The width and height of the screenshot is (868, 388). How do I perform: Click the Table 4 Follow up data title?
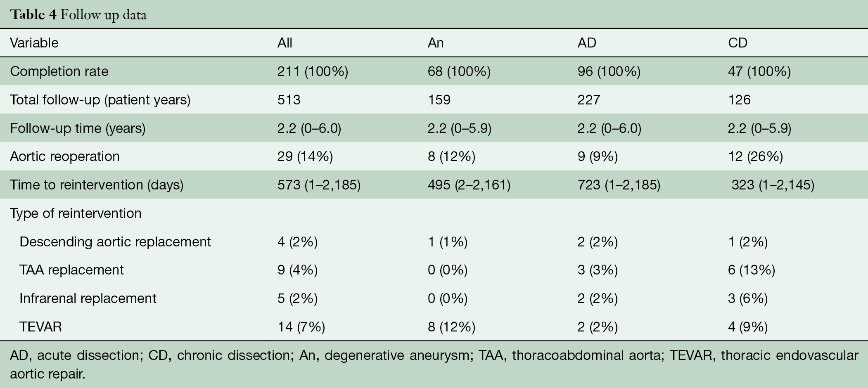coord(78,15)
